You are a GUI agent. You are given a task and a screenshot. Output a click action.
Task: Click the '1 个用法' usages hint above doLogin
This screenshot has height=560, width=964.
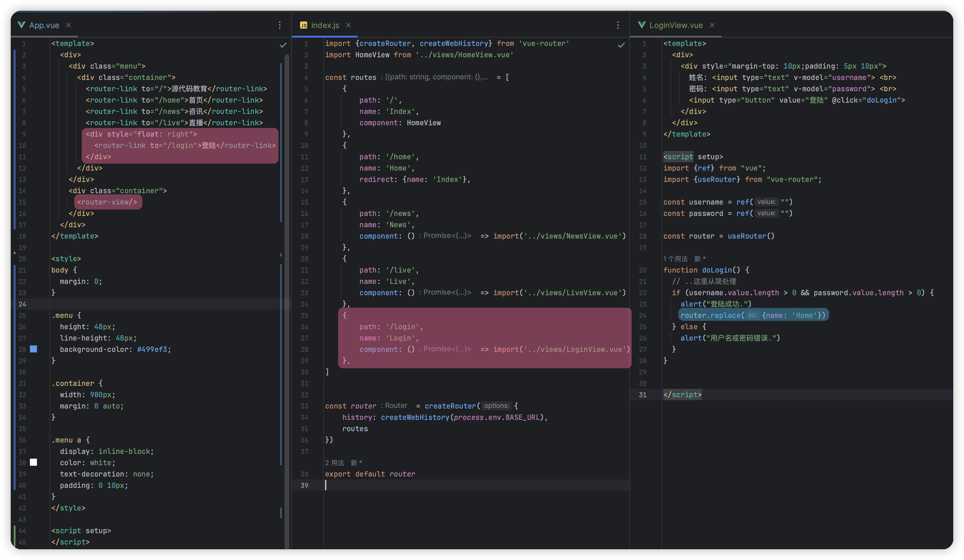tap(675, 259)
